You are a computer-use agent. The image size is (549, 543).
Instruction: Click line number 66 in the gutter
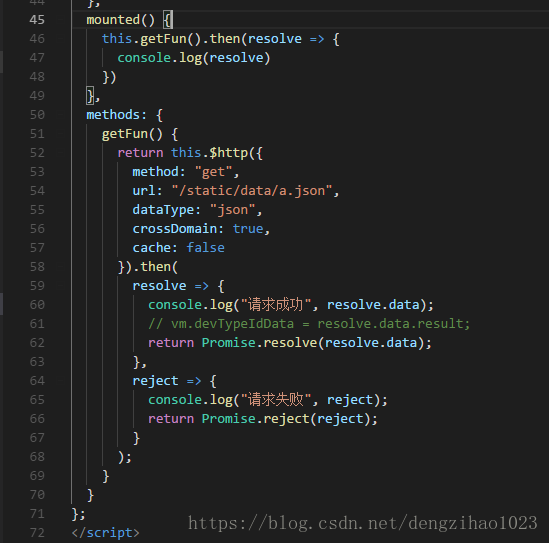pyautogui.click(x=37, y=419)
